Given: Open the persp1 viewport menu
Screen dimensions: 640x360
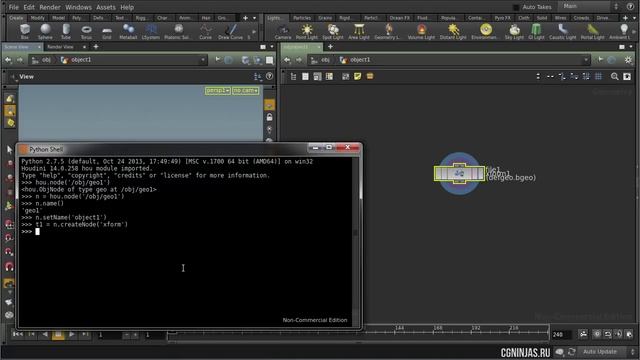Looking at the screenshot, I should [x=218, y=90].
